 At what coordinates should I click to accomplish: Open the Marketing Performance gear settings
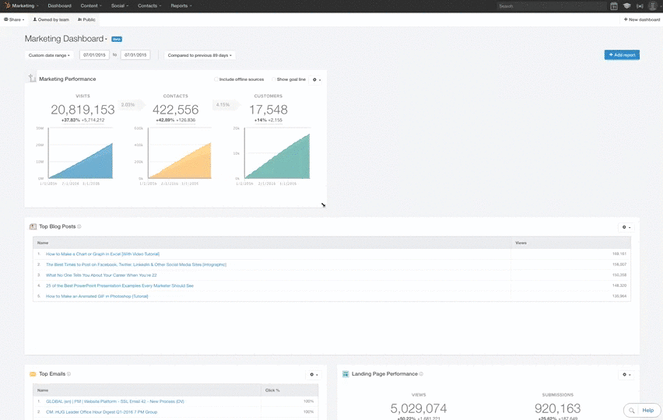coord(316,79)
